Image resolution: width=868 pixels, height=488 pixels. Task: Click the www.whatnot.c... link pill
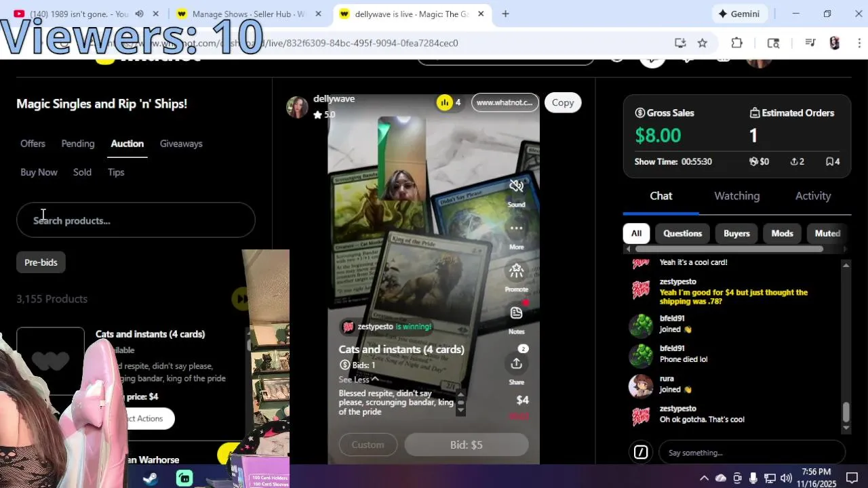pyautogui.click(x=505, y=102)
